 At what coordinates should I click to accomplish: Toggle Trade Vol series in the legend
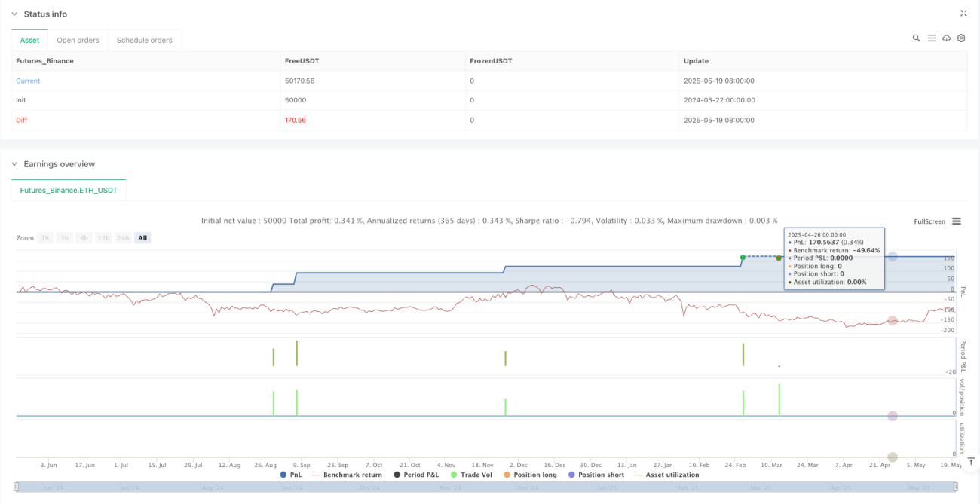coord(472,475)
